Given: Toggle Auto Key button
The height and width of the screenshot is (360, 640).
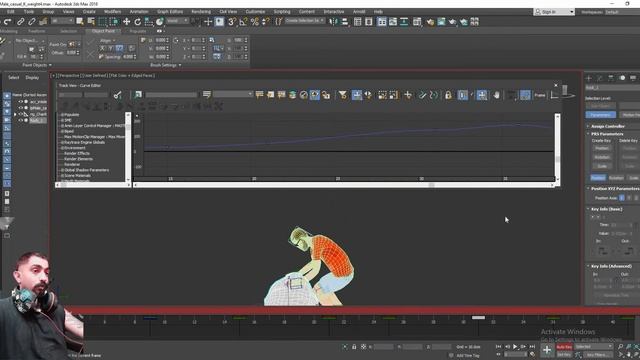Looking at the screenshot, I should [564, 347].
